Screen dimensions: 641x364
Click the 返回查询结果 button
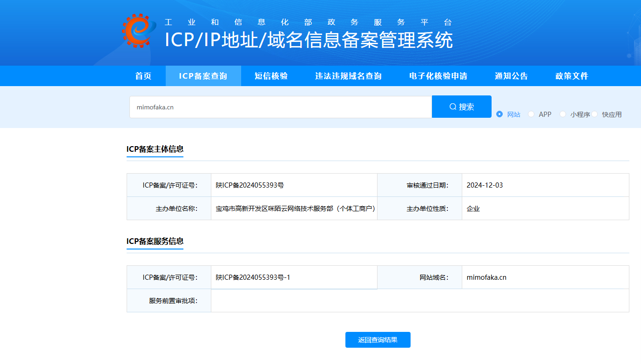pyautogui.click(x=378, y=340)
